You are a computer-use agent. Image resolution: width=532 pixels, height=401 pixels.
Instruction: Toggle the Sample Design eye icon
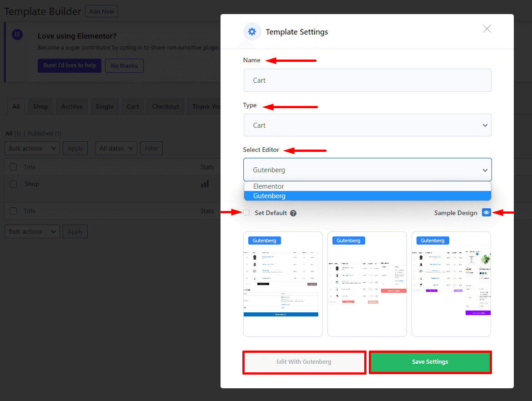point(487,212)
